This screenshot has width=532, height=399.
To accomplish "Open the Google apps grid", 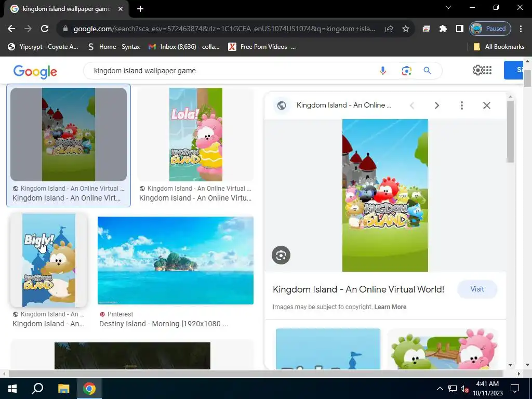I will coord(487,70).
